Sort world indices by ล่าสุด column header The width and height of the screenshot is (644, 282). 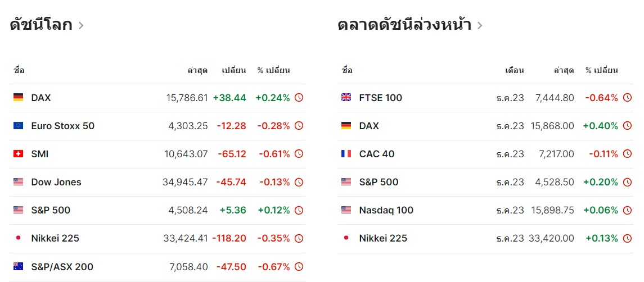197,70
